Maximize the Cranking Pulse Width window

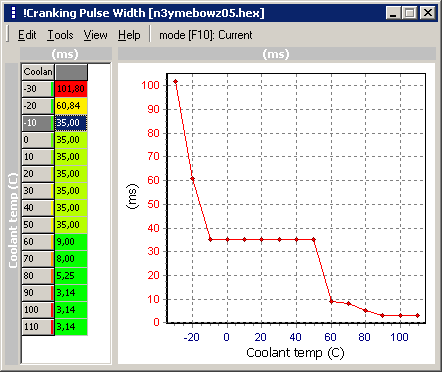(410, 13)
